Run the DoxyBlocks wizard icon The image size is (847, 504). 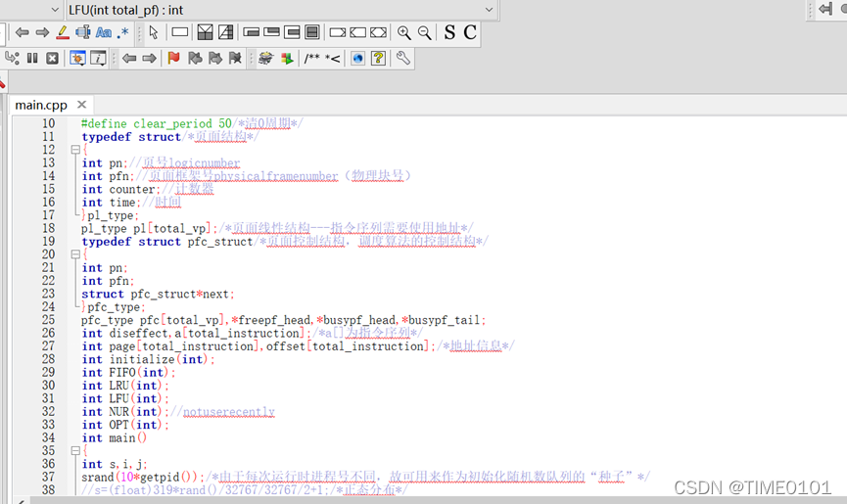(265, 58)
